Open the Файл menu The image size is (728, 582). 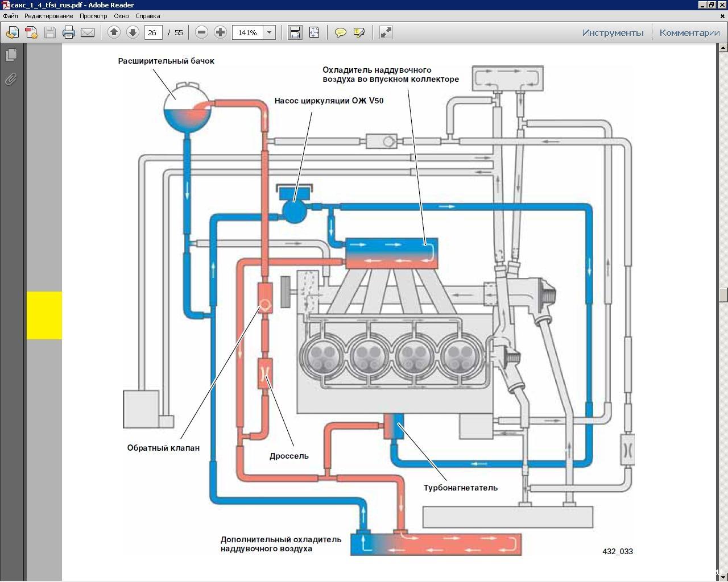[x=10, y=16]
